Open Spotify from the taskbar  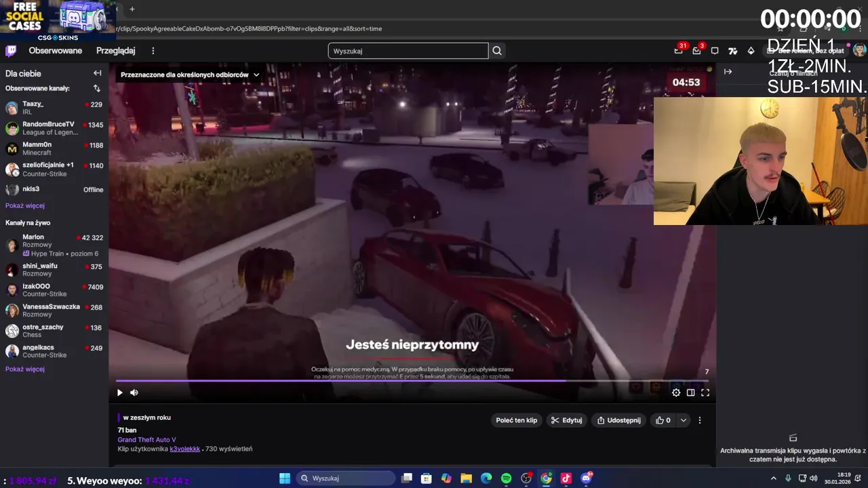point(506,479)
